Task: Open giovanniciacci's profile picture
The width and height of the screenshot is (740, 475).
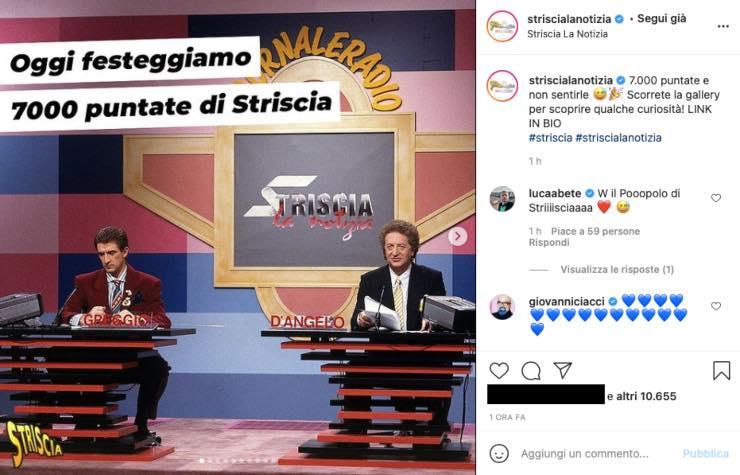Action: tap(502, 307)
